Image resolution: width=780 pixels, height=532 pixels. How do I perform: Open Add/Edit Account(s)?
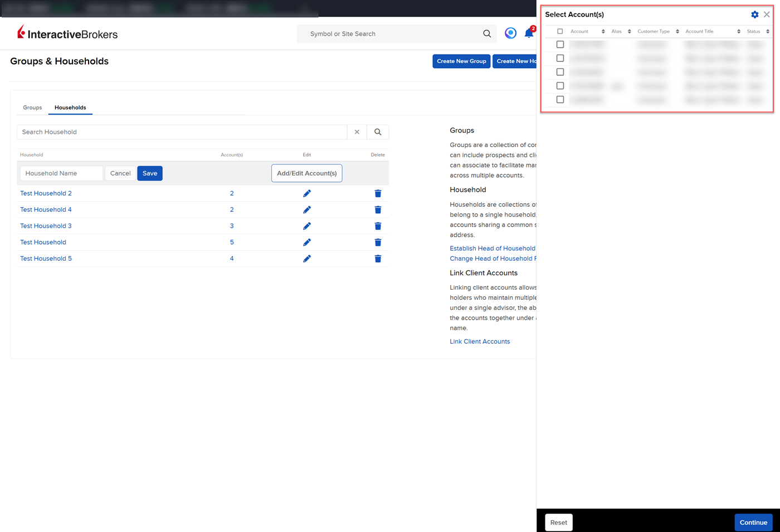click(x=307, y=173)
